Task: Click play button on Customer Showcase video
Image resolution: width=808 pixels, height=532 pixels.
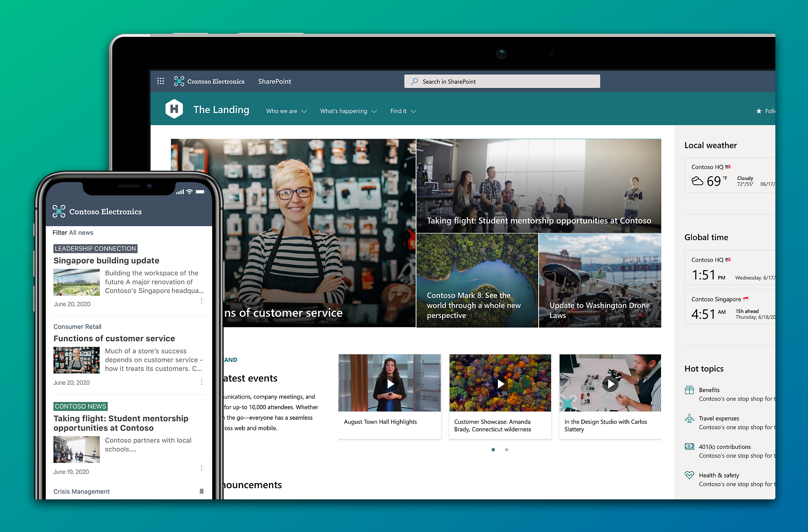Action: [501, 382]
